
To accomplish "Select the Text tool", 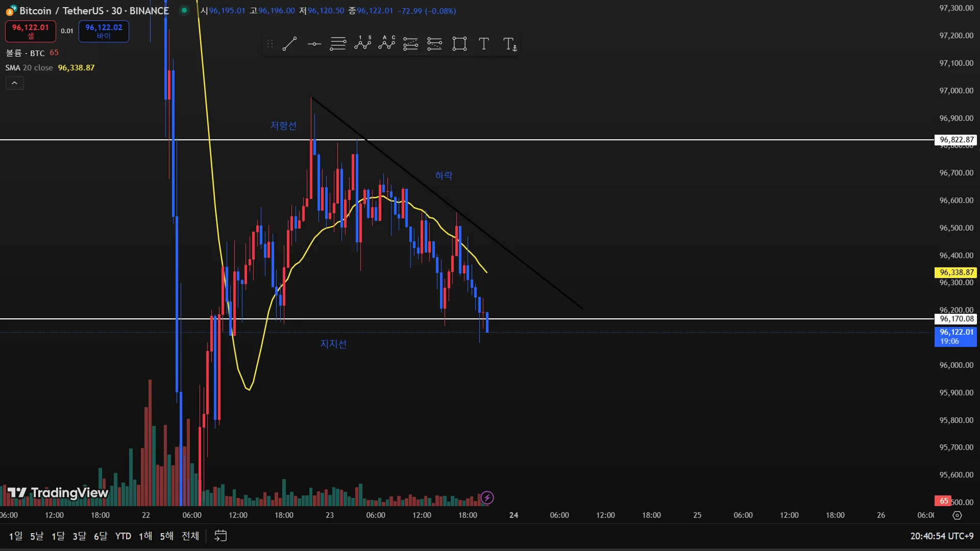I will (484, 44).
